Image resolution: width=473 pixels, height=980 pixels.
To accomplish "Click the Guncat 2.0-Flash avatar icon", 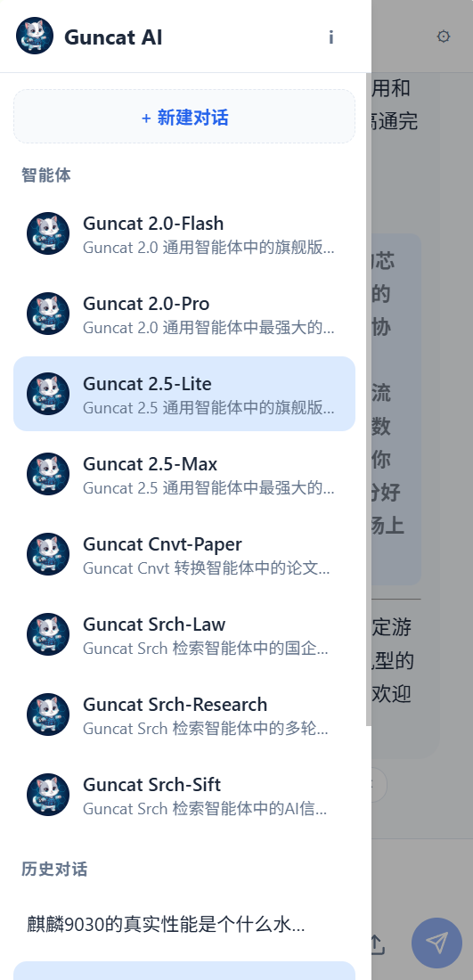I will [x=48, y=233].
